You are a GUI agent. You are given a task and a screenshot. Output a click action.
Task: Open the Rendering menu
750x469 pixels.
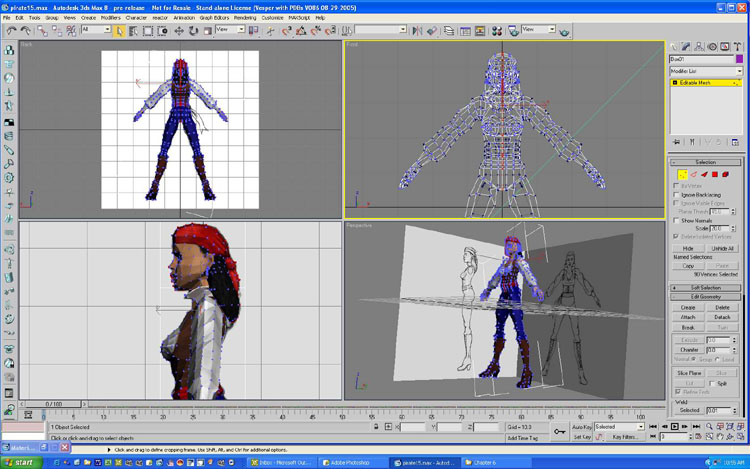coord(244,17)
